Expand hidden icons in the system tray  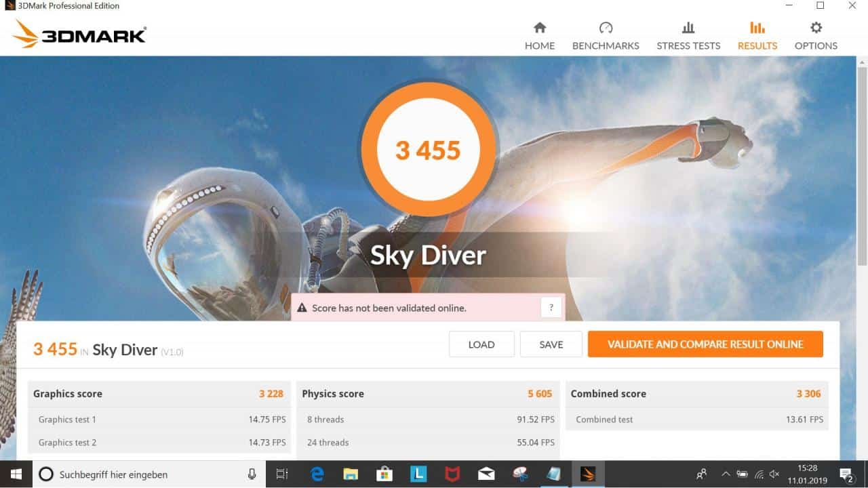coord(726,474)
